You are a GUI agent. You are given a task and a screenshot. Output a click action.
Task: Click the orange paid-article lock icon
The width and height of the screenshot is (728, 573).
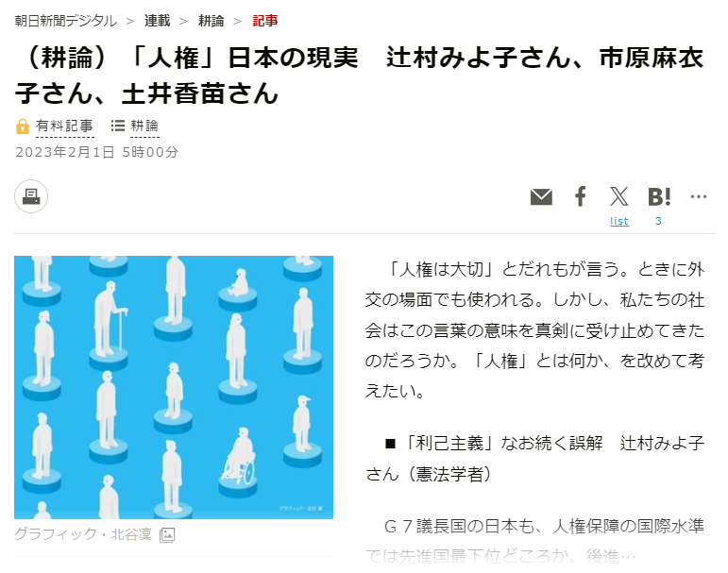click(x=23, y=126)
